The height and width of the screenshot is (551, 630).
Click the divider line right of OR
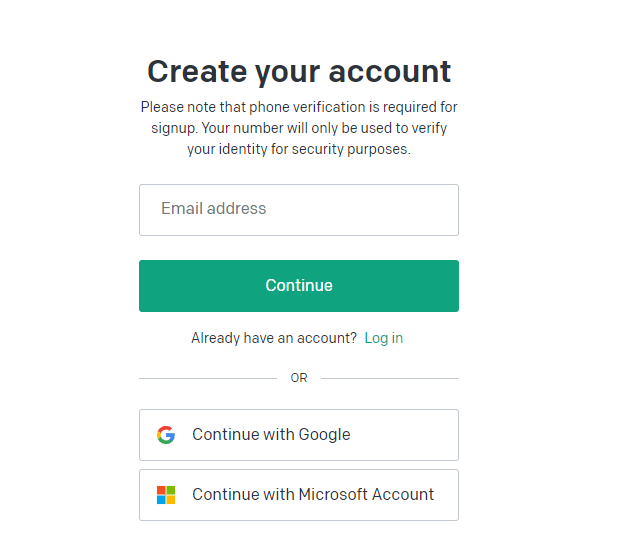tap(390, 378)
